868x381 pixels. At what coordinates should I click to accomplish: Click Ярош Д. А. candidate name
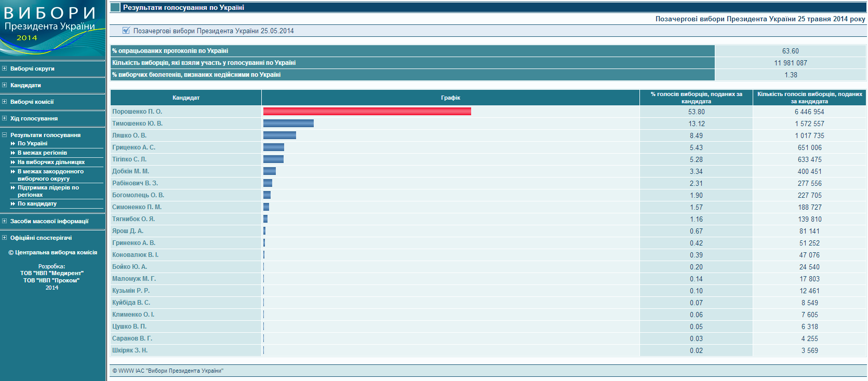point(128,231)
